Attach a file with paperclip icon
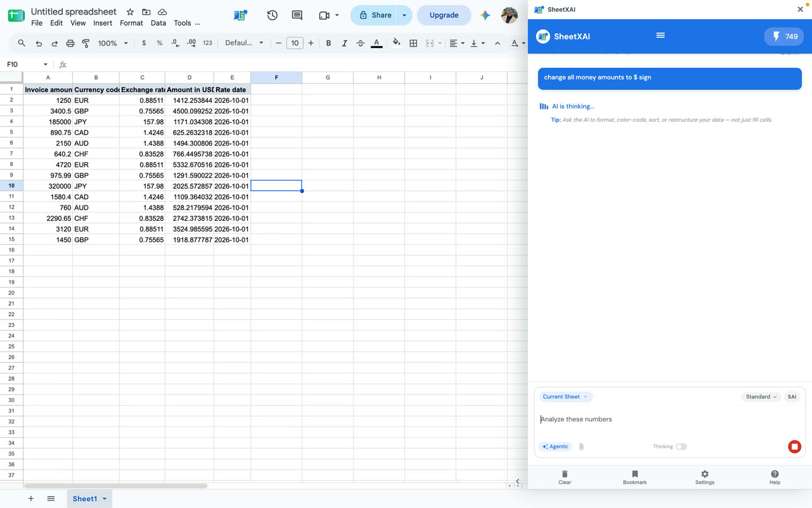812x508 pixels. 581,446
